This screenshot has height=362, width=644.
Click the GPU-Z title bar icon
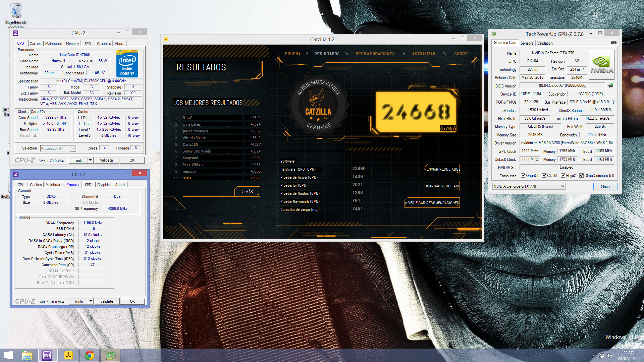(x=494, y=34)
